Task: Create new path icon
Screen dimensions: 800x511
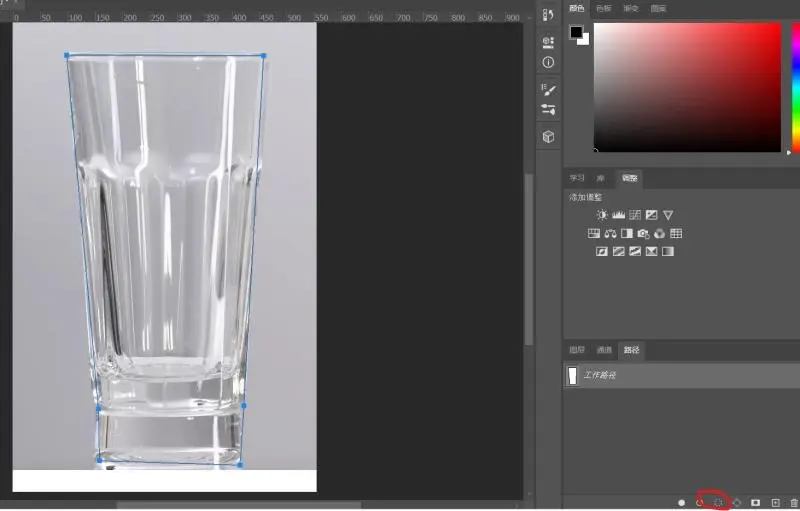Action: 775,502
